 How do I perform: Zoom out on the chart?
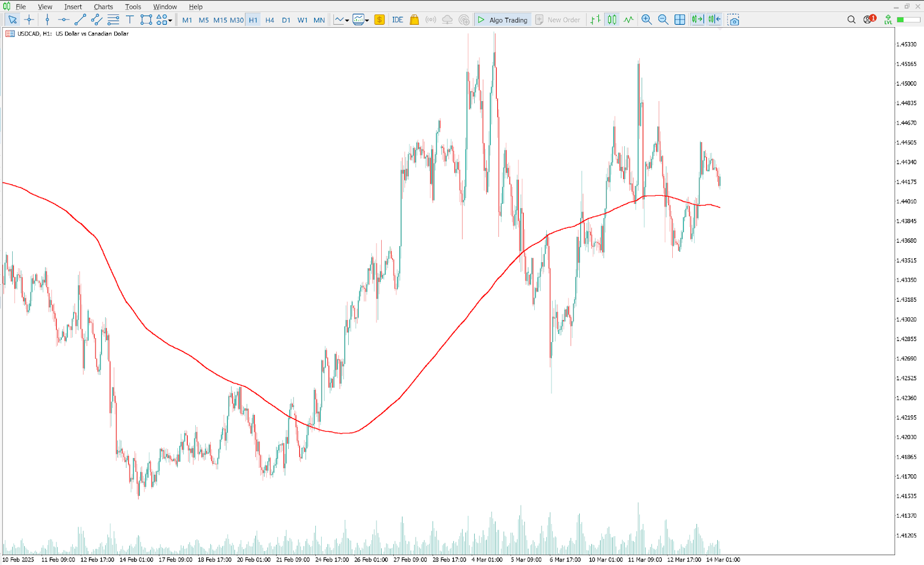point(664,20)
